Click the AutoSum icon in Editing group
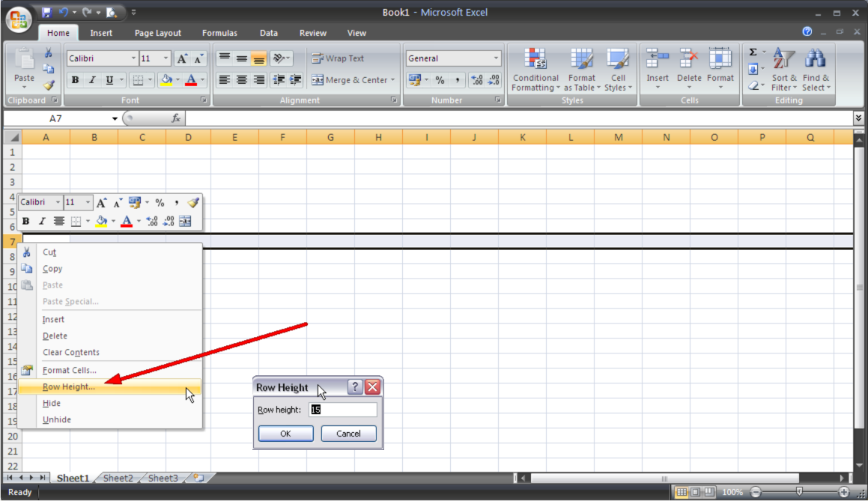This screenshot has width=868, height=501. point(753,50)
